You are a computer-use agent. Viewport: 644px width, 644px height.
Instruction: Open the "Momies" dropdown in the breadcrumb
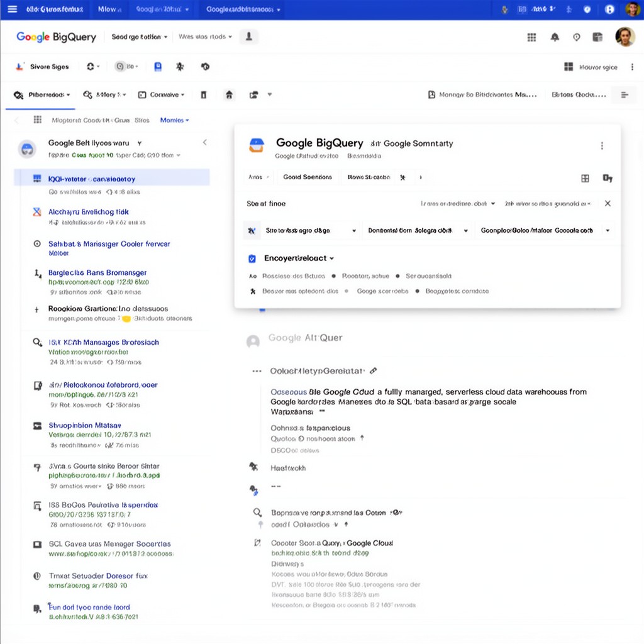click(x=175, y=120)
